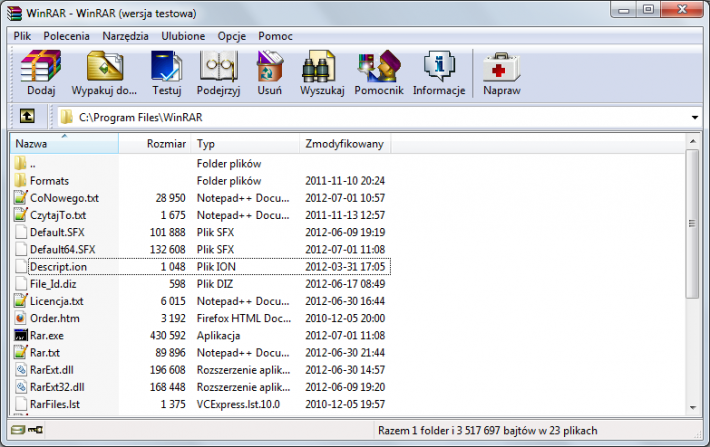Screen dimensions: 710x447
Task: Click the Default.SFX blank file icon
Action: (21, 232)
